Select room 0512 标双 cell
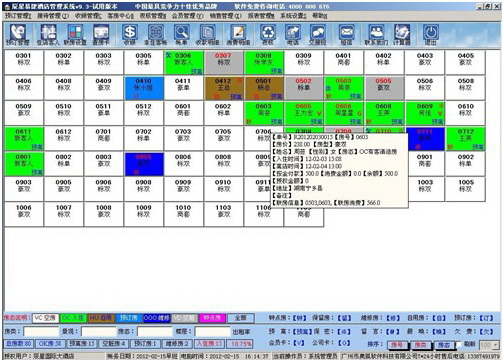503x360 pixels. pos(144,113)
